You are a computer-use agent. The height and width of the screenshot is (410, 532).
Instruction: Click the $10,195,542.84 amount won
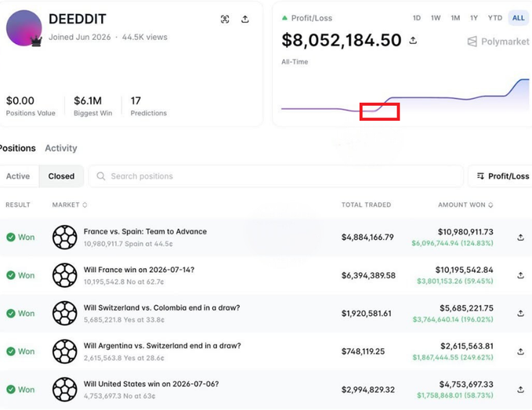464,270
